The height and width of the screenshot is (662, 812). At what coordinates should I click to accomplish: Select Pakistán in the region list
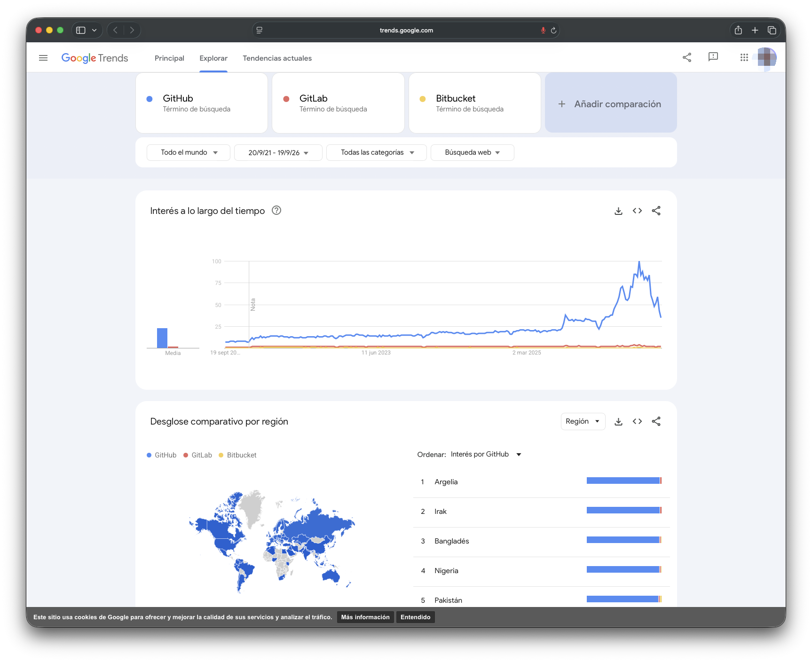tap(542, 598)
